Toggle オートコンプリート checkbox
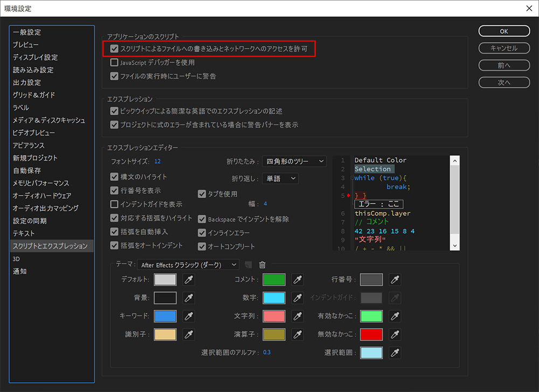 tap(202, 247)
